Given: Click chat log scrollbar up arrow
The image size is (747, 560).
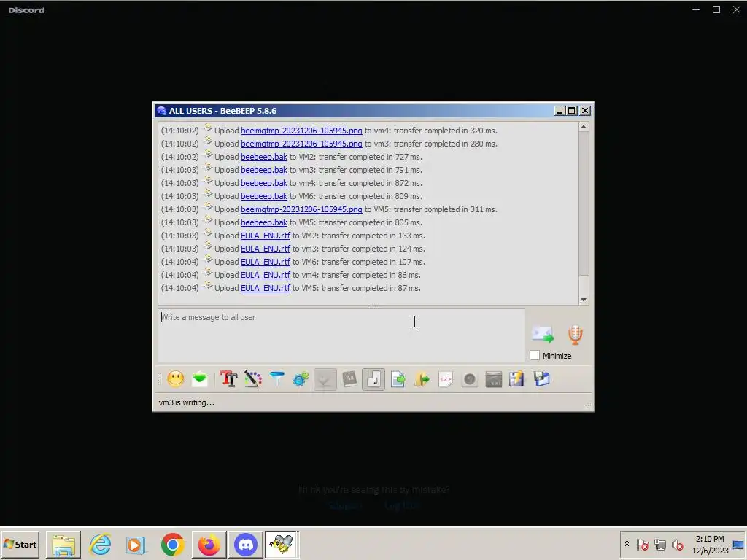Looking at the screenshot, I should 583,127.
